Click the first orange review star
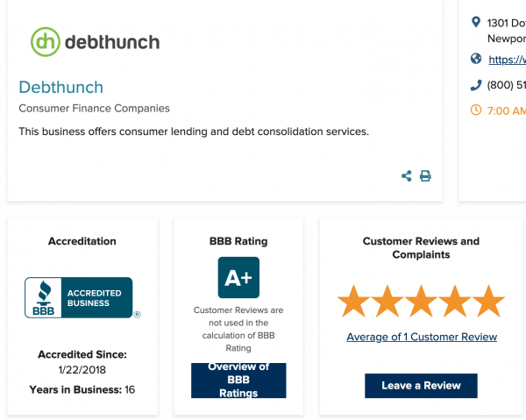Viewport: 526px width, 420px height. pyautogui.click(x=354, y=301)
